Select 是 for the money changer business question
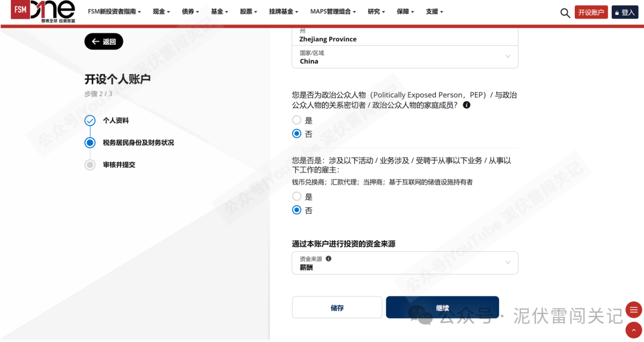This screenshot has height=342, width=644. pyautogui.click(x=296, y=196)
